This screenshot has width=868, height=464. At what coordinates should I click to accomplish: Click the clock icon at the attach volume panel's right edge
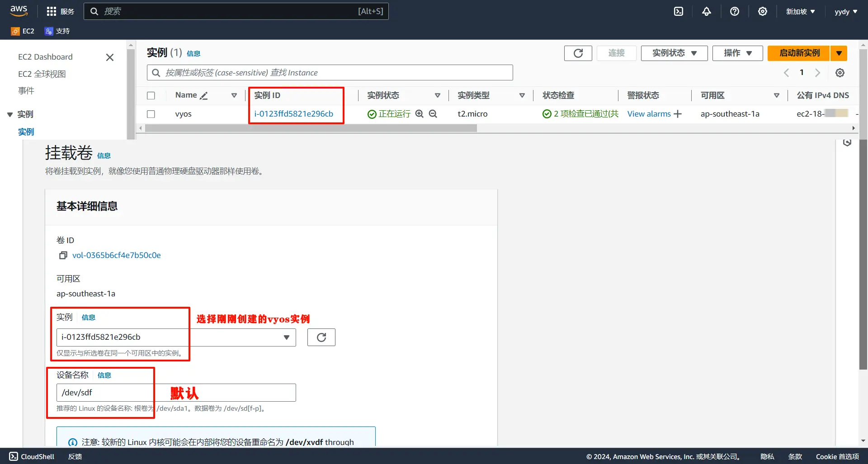847,143
